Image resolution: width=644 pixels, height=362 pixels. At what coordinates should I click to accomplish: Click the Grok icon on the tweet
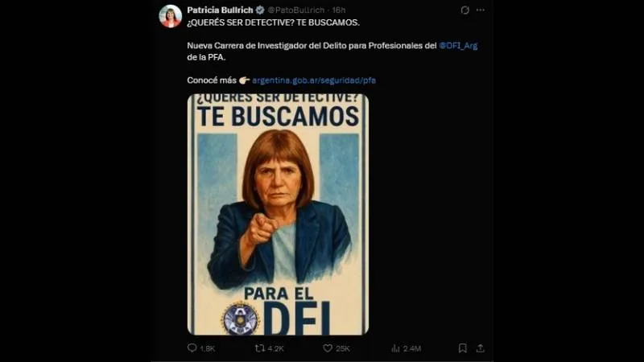pos(464,10)
